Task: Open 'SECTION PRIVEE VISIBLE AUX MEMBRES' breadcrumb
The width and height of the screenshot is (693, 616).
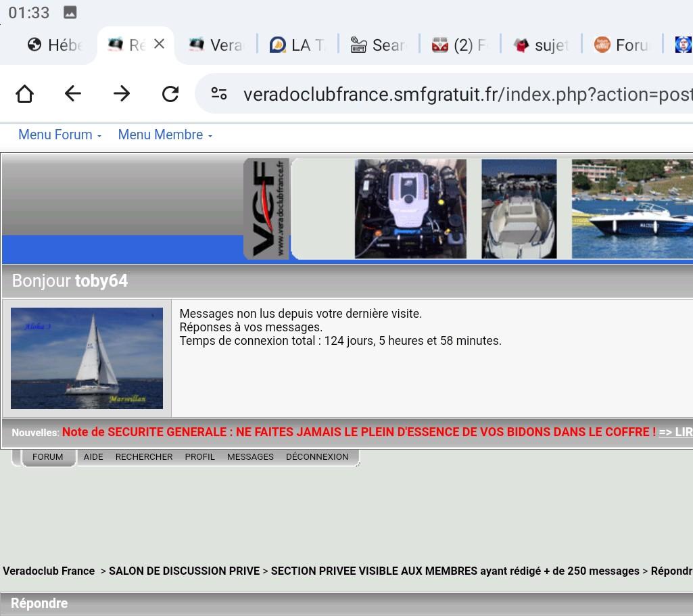Action: tap(455, 571)
